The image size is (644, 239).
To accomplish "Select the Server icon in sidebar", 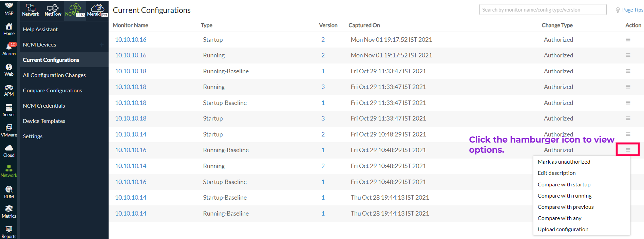I will [9, 108].
